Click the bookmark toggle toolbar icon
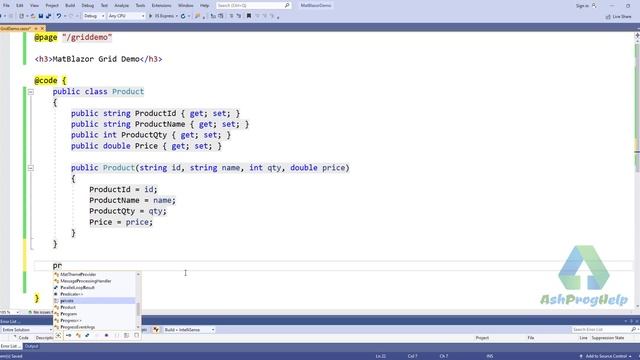This screenshot has height=360, width=640. (x=249, y=16)
